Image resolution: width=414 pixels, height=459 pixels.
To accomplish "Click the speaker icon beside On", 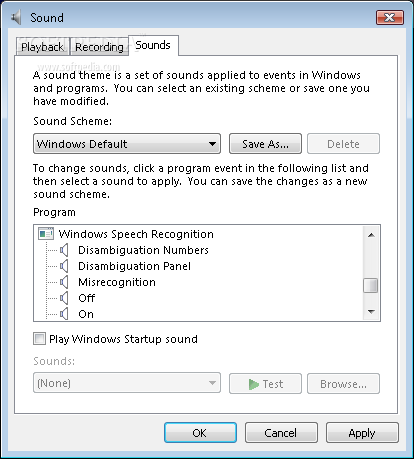I will (64, 314).
